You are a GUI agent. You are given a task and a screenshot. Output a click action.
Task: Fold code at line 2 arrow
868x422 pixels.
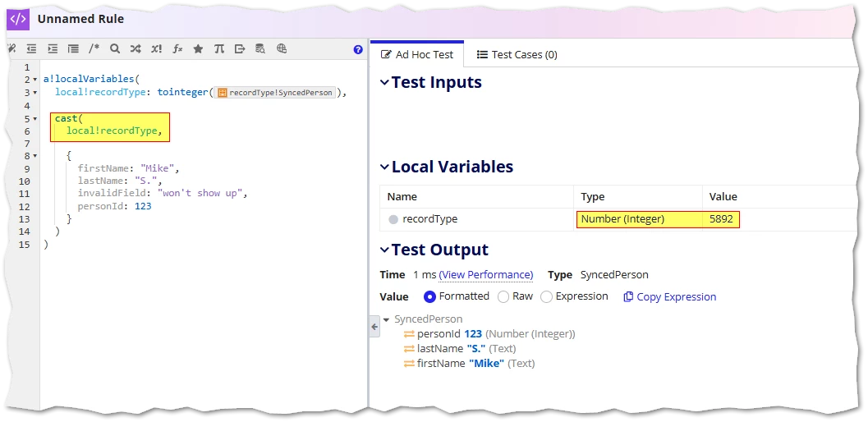pos(35,80)
